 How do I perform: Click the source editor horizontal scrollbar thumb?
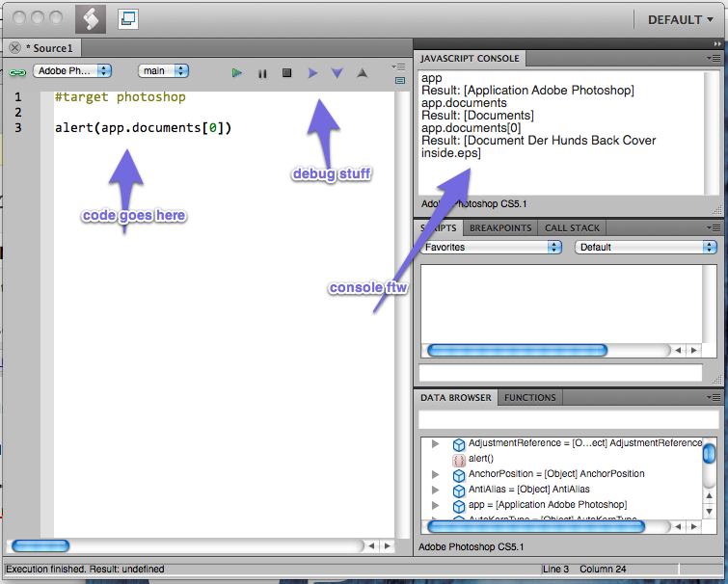pos(40,546)
